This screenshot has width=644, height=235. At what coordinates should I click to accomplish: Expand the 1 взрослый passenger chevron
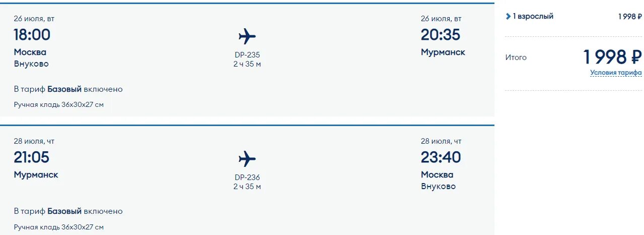click(508, 17)
